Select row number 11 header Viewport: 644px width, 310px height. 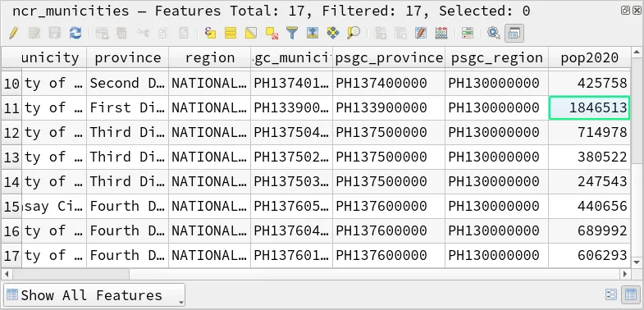pos(11,108)
